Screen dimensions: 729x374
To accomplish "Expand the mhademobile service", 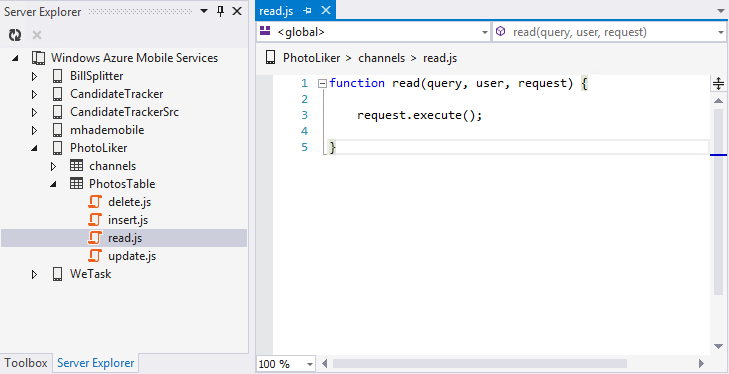I will pos(34,130).
